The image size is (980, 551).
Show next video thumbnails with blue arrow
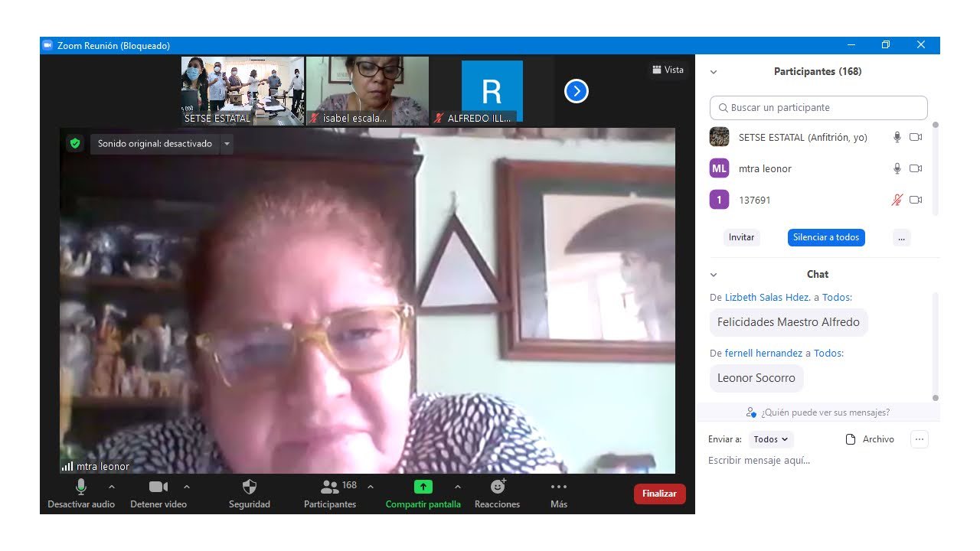click(x=576, y=92)
